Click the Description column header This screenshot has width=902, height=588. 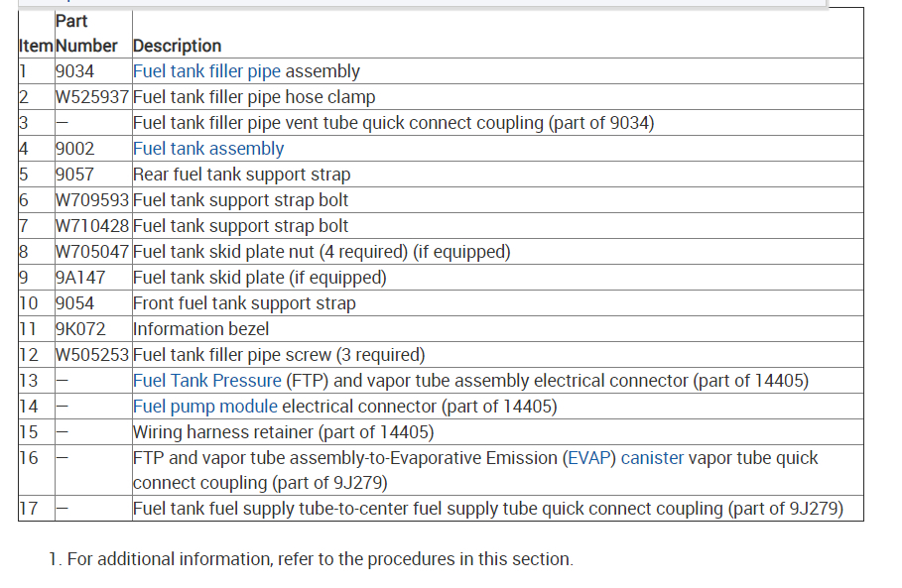tap(177, 46)
